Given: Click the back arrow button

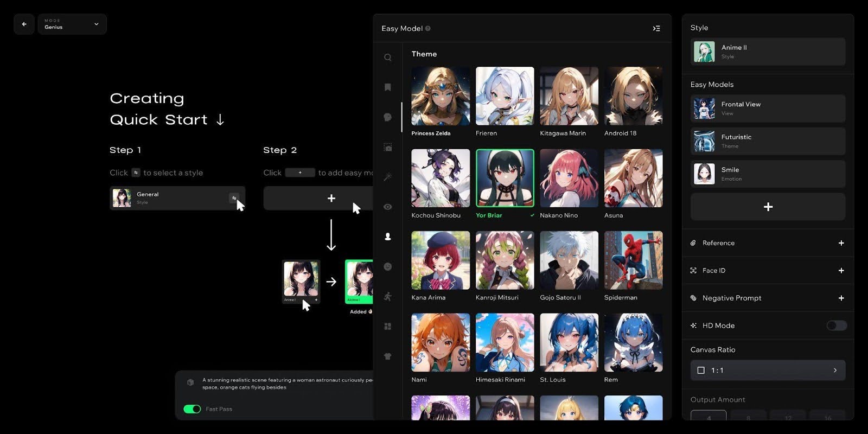Looking at the screenshot, I should [x=24, y=24].
